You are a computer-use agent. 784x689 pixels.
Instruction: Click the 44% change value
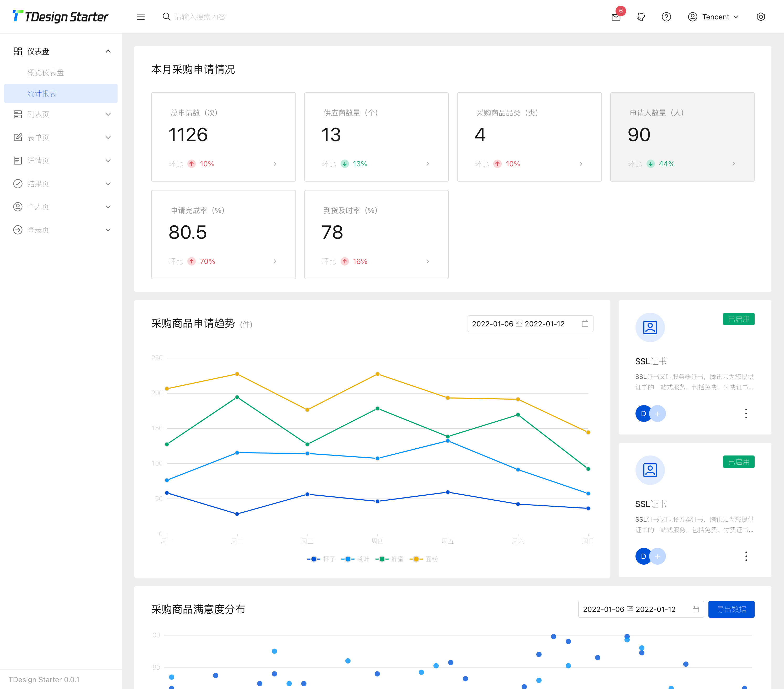[667, 164]
